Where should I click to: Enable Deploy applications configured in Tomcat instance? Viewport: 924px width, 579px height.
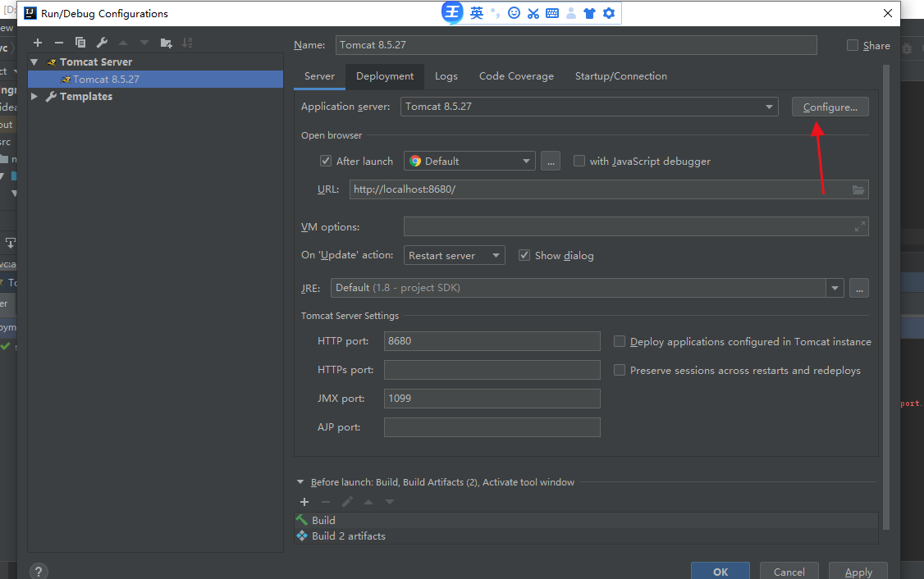pos(620,342)
